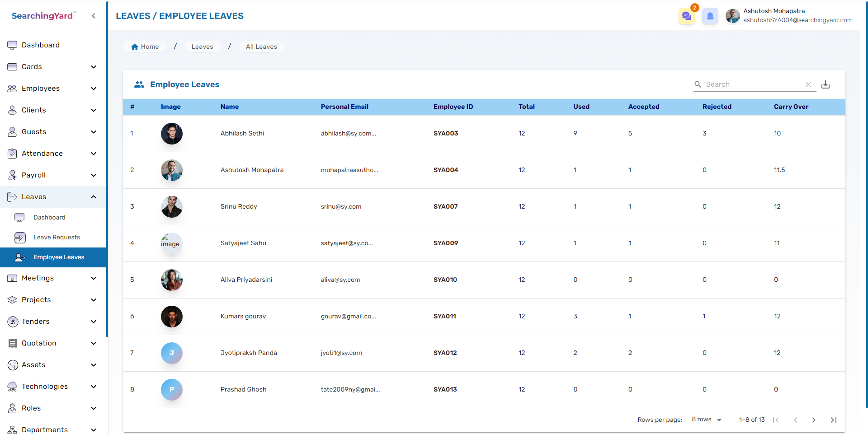Click the Tenders gavel icon
Viewport: 868px width, 434px height.
[13, 322]
